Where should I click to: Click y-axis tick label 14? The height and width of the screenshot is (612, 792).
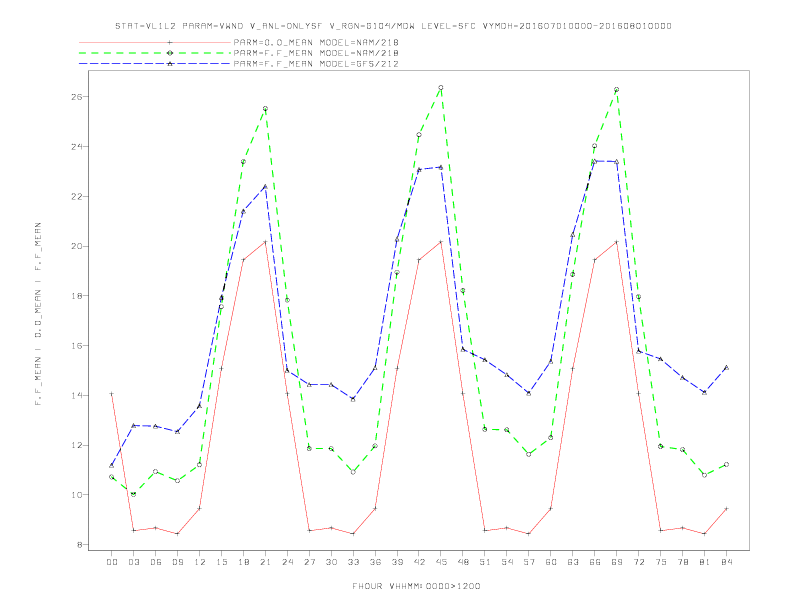point(77,395)
